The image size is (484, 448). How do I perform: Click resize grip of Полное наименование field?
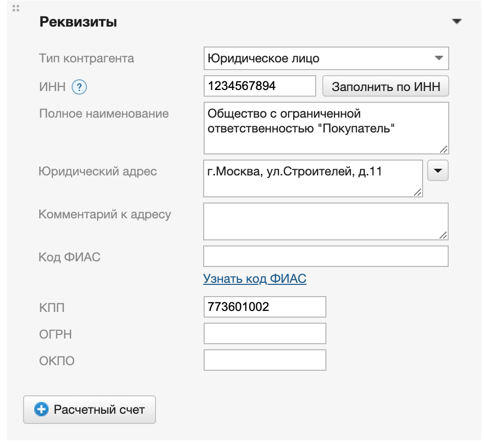pos(444,149)
